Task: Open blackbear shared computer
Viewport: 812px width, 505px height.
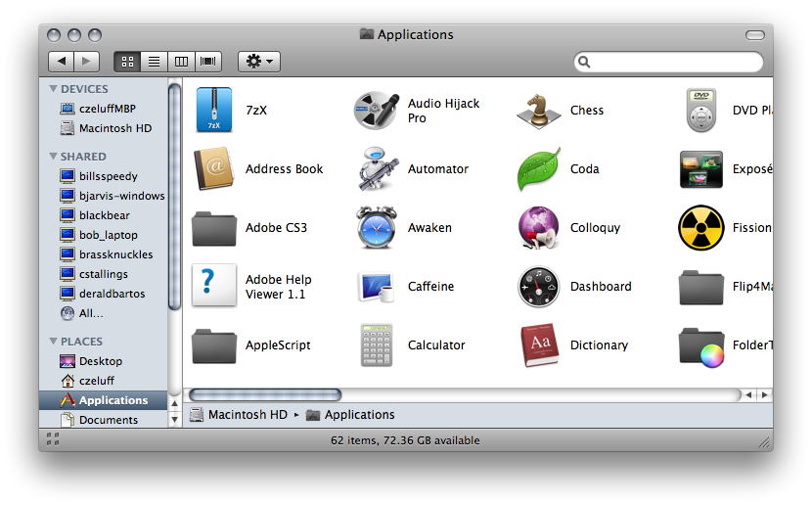Action: pyautogui.click(x=104, y=215)
